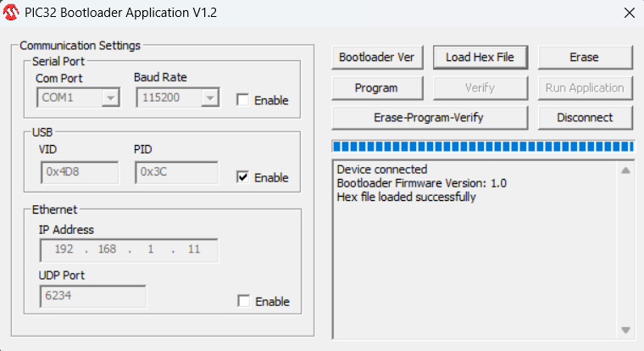The height and width of the screenshot is (351, 644).
Task: Click the Microchip app icon in title bar
Action: [x=13, y=13]
